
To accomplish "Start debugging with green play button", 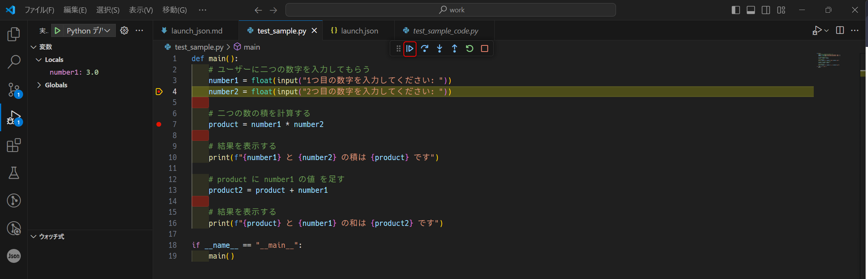I will click(x=57, y=31).
